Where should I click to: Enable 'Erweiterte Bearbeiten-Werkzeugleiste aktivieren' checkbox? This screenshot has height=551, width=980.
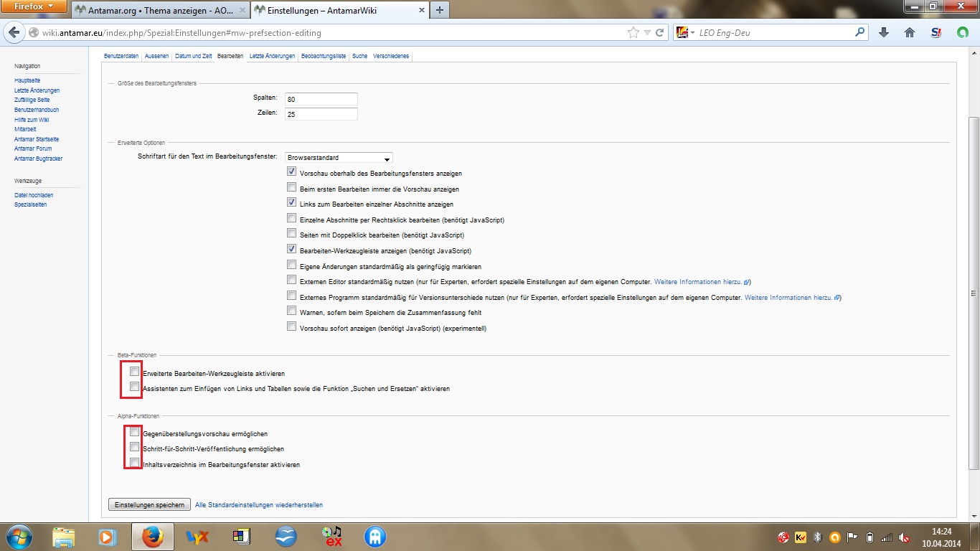pyautogui.click(x=134, y=372)
